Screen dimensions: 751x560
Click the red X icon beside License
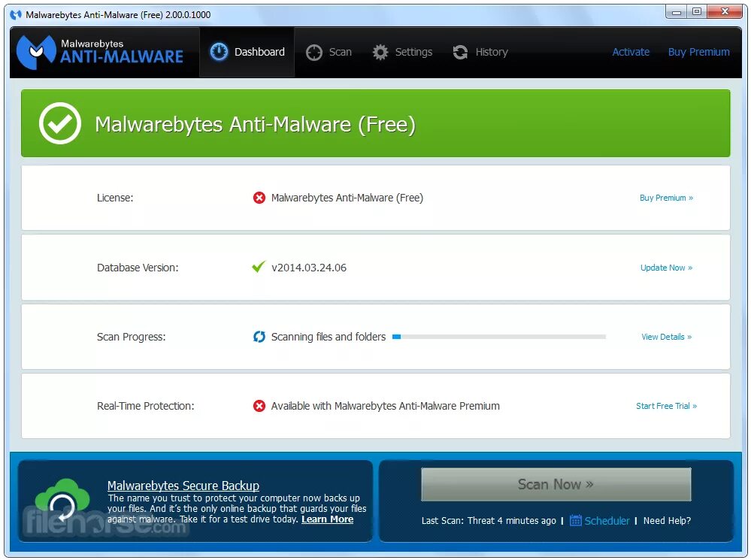coord(259,198)
